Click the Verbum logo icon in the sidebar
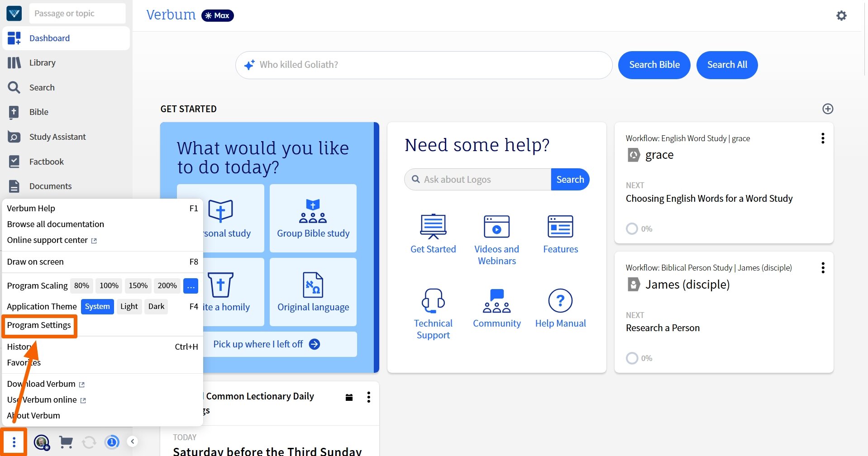Viewport: 868px width, 456px height. (14, 14)
